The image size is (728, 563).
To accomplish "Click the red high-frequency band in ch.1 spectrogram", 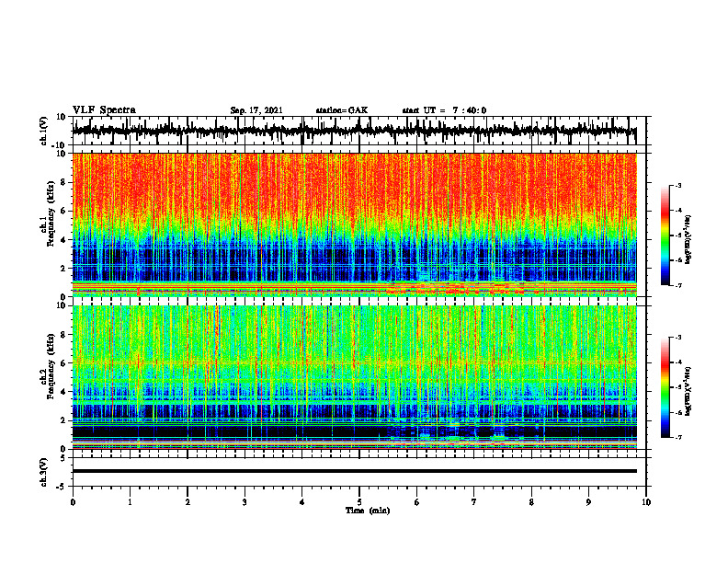I will 354,183.
